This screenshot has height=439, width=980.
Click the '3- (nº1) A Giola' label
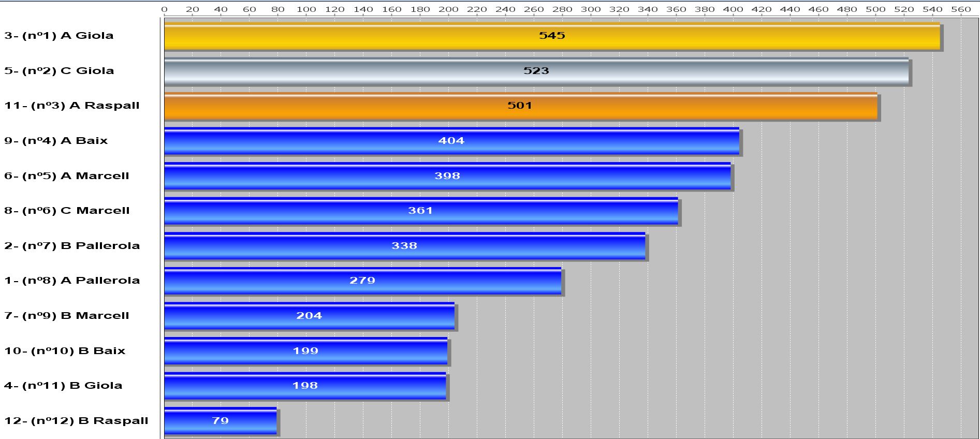(x=58, y=36)
